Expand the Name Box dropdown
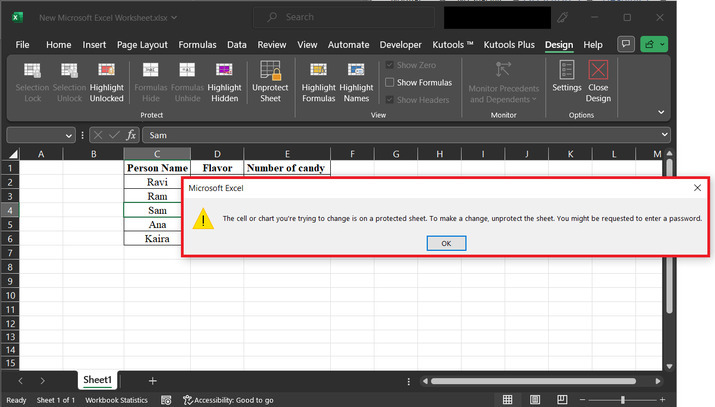 click(68, 135)
